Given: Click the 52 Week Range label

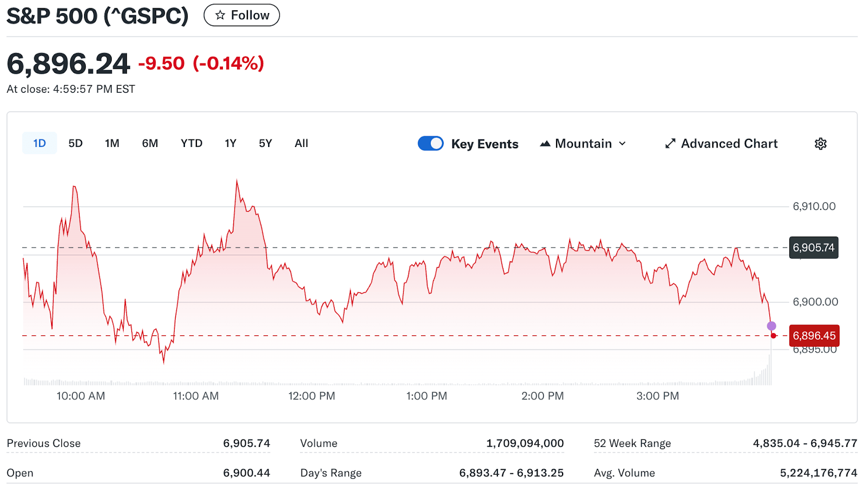Looking at the screenshot, I should coord(633,443).
